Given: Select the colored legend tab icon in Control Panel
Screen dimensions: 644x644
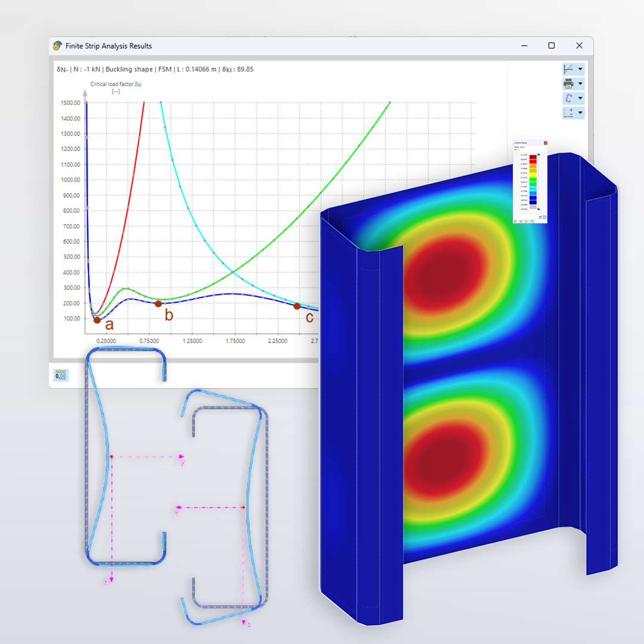Looking at the screenshot, I should tap(515, 221).
